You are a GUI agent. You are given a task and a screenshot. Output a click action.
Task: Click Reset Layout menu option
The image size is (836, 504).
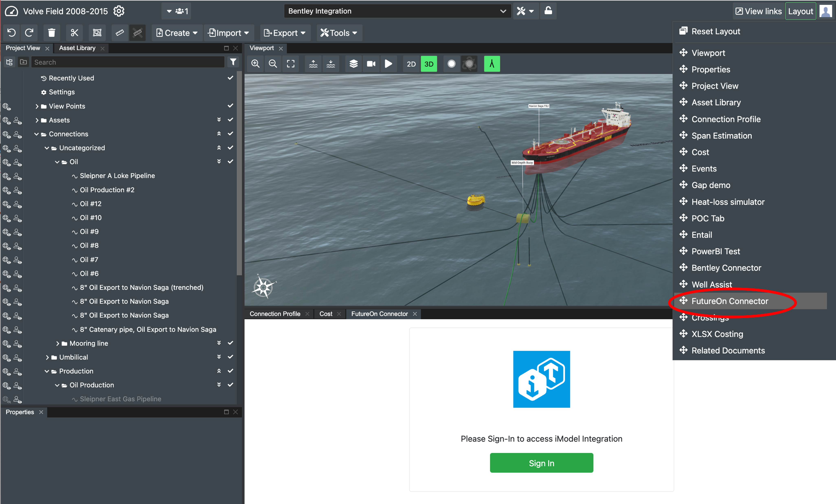click(x=715, y=31)
